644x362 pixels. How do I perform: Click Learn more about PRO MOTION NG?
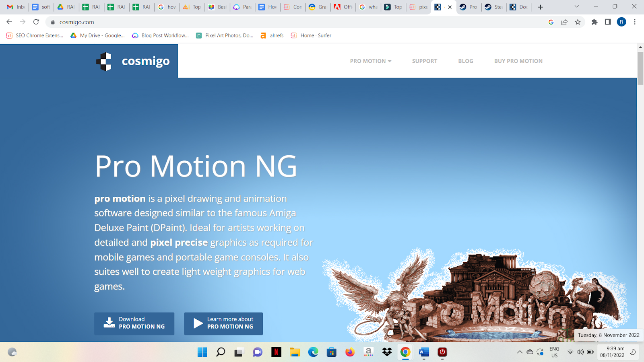(223, 323)
